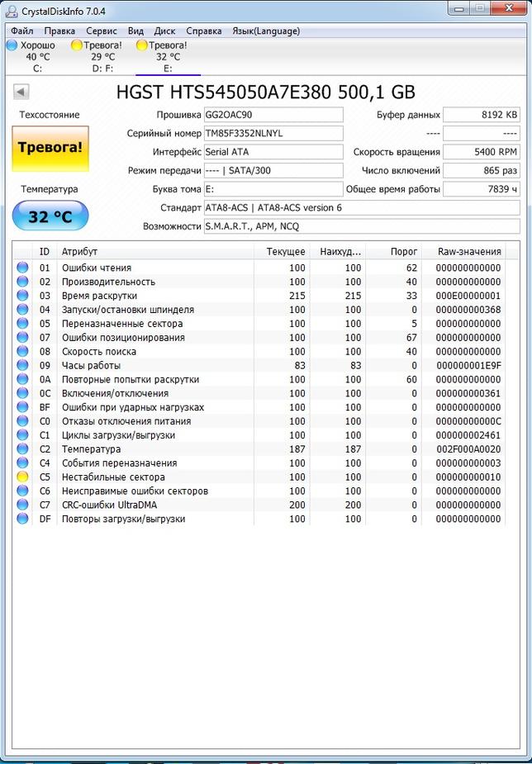Screen dimensions: 532x764
Task: Click the Прошивка field GG2OAC90
Action: pyautogui.click(x=273, y=115)
